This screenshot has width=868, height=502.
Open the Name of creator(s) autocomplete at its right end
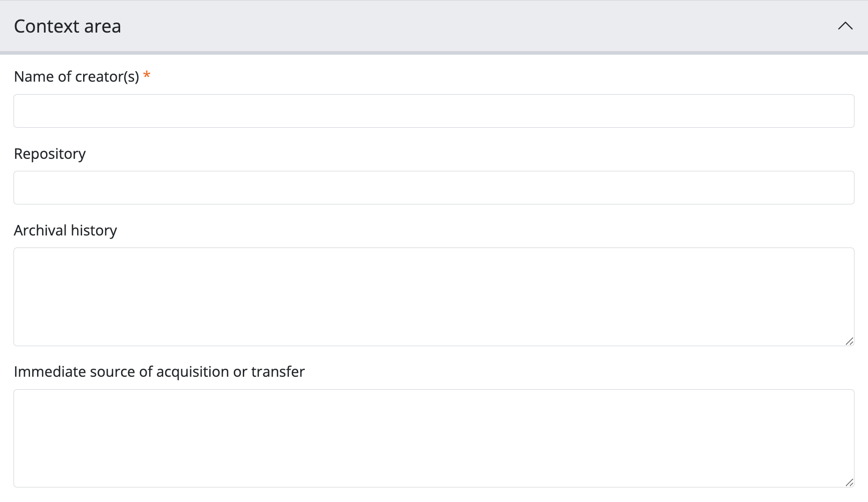point(841,111)
